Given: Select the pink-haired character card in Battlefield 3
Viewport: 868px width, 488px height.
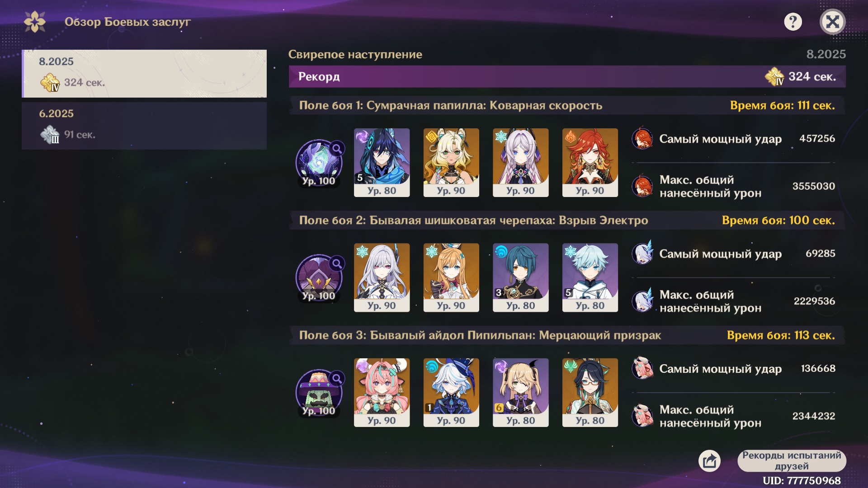Looking at the screenshot, I should click(382, 393).
